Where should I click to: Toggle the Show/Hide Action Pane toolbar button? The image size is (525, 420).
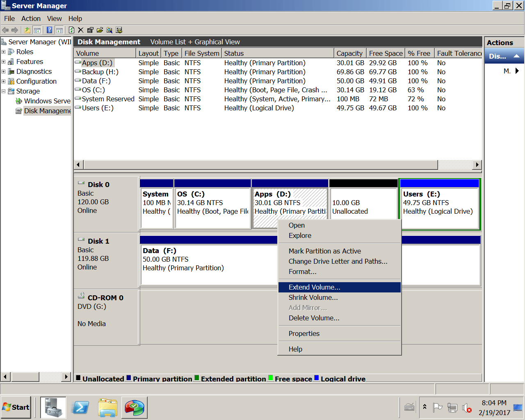tap(59, 30)
